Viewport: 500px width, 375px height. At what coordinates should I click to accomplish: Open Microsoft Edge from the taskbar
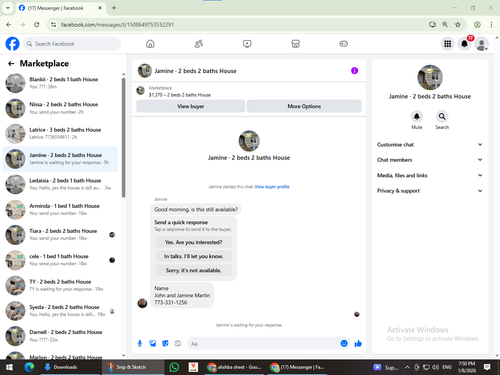click(29, 367)
